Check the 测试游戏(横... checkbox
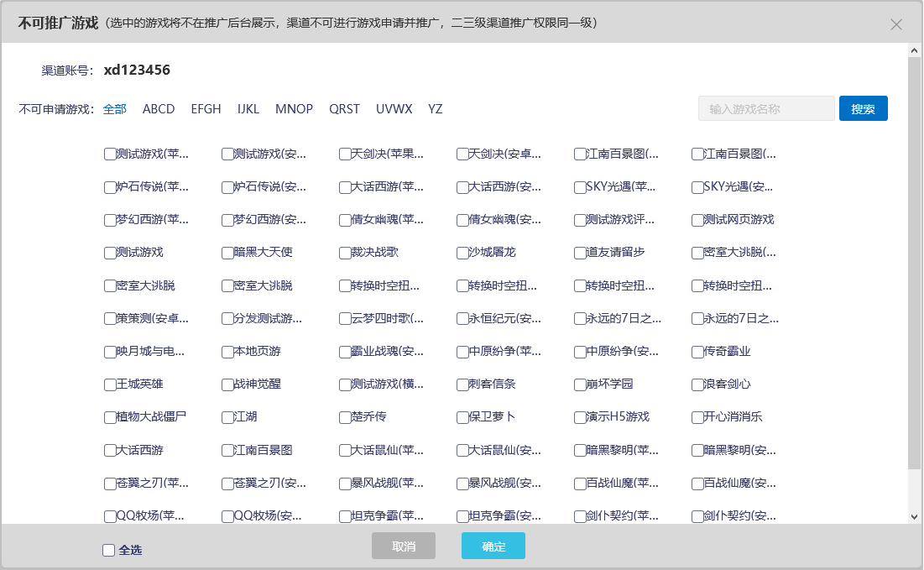 [345, 385]
